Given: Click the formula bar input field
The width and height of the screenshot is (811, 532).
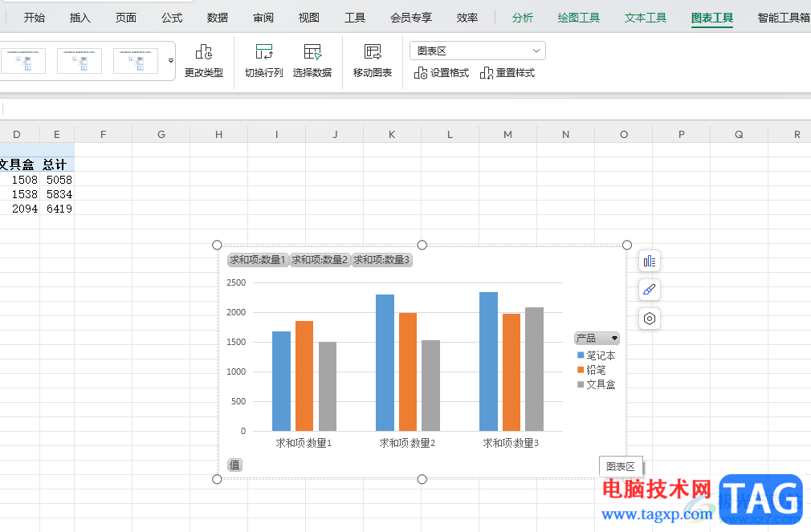Looking at the screenshot, I should click(406, 109).
